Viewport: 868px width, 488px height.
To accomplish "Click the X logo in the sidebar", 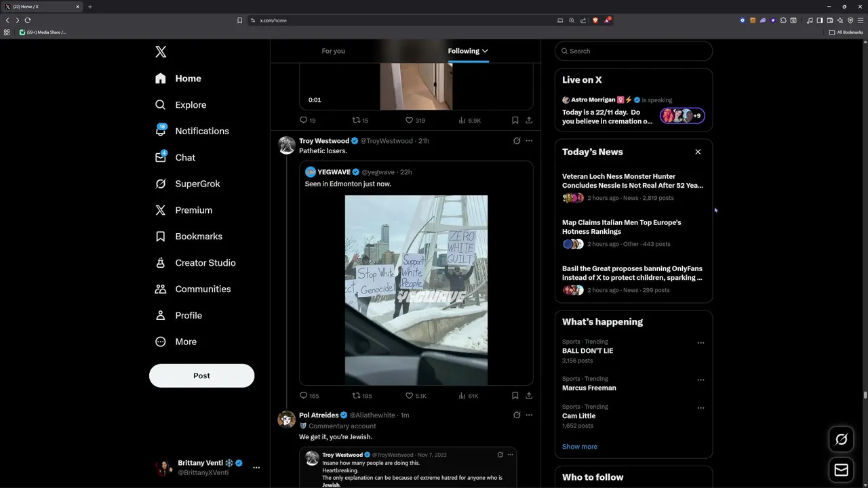I will [161, 52].
